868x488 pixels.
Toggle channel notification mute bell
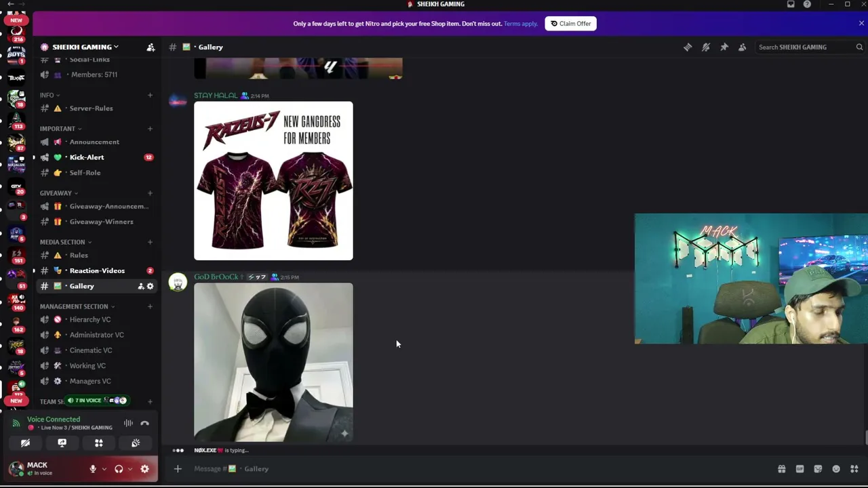pyautogui.click(x=706, y=47)
